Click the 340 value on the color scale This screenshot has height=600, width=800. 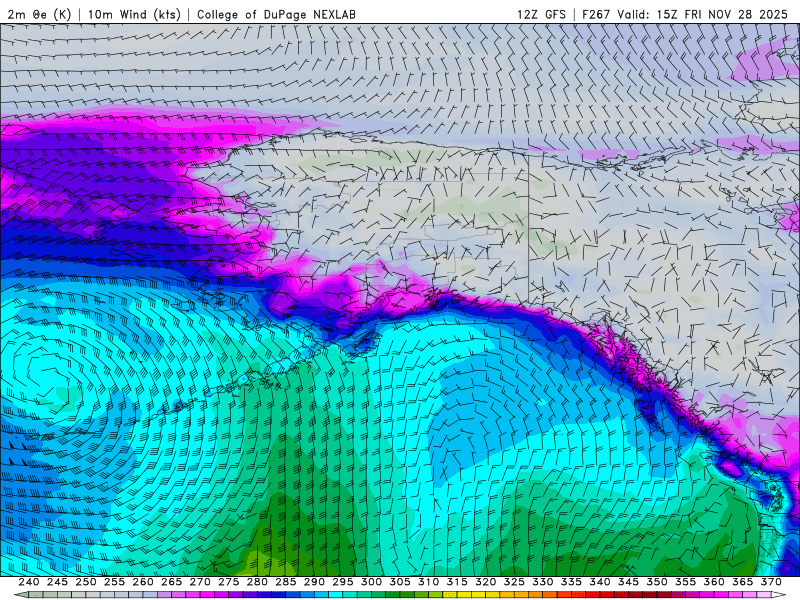(x=600, y=582)
